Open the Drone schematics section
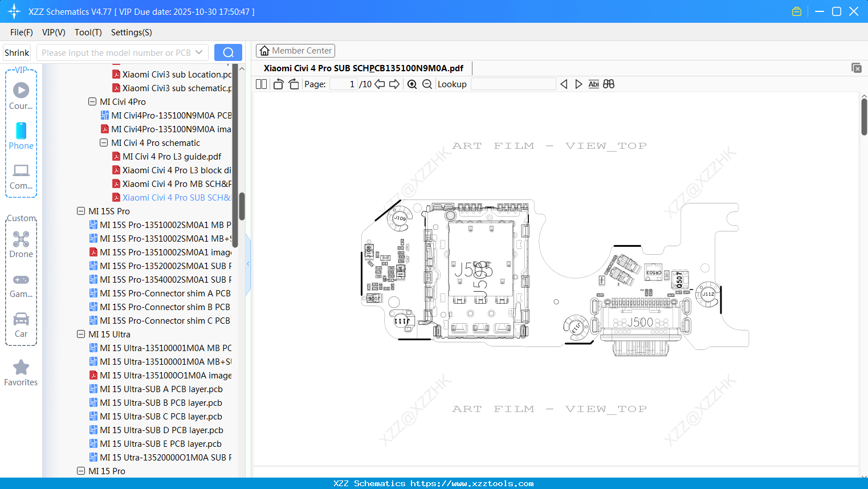The height and width of the screenshot is (489, 868). pos(21,244)
